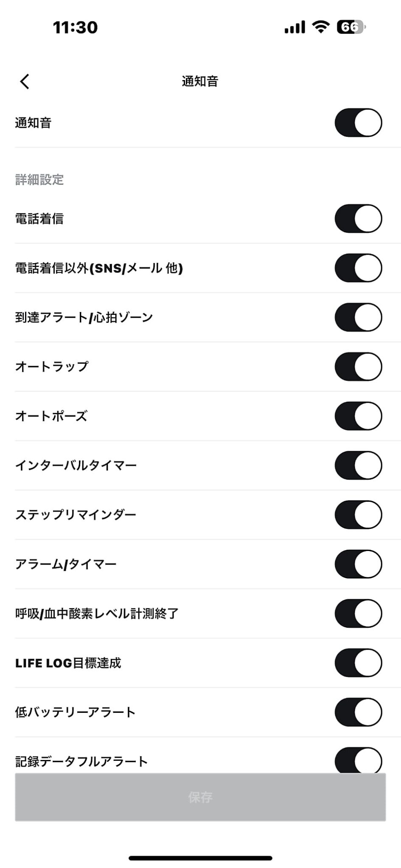Disable the オートポーズ sound switch
Screen dimensions: 401x868
pos(358,416)
